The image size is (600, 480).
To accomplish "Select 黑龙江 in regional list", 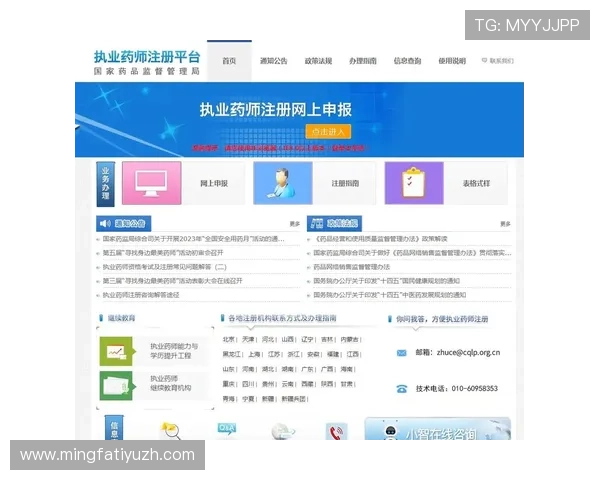I will tap(232, 354).
